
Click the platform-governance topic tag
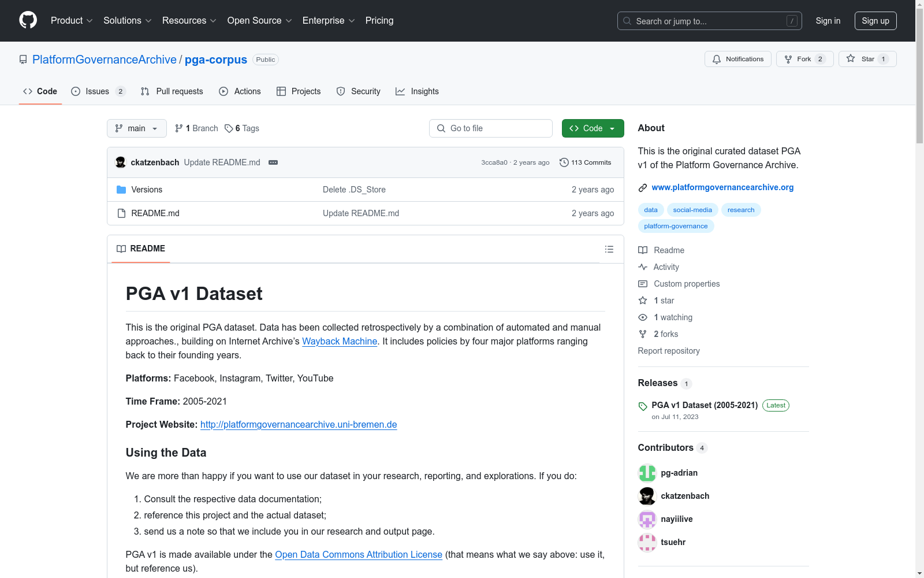(676, 226)
